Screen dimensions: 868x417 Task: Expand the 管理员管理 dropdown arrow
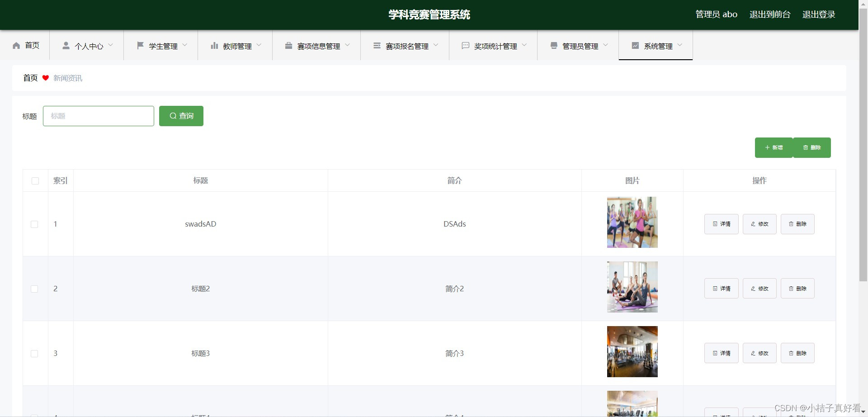[606, 45]
